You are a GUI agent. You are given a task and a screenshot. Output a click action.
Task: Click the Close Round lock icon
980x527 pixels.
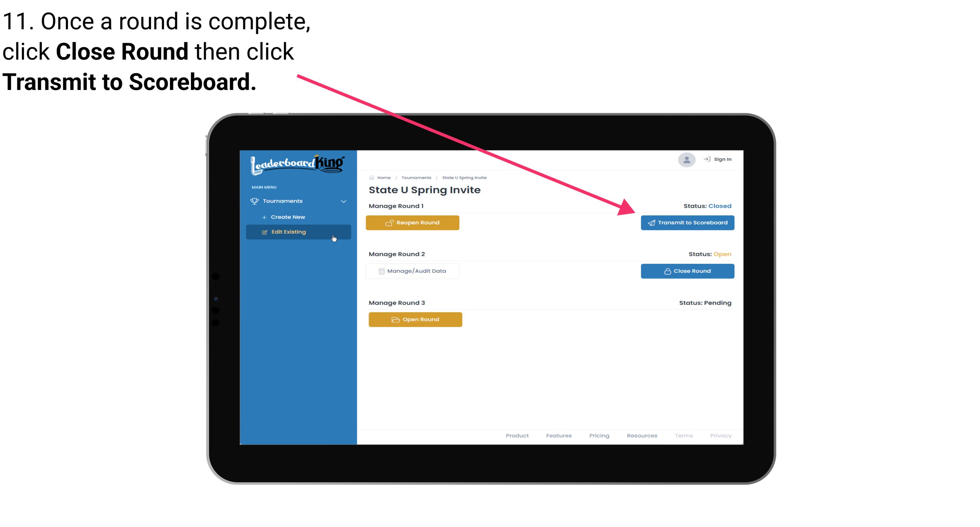668,271
